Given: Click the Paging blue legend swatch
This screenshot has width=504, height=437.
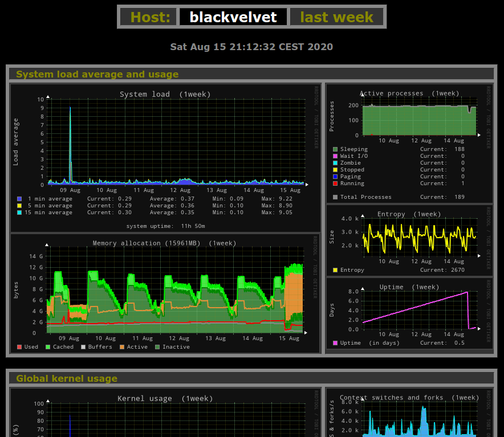Looking at the screenshot, I should click(x=335, y=177).
